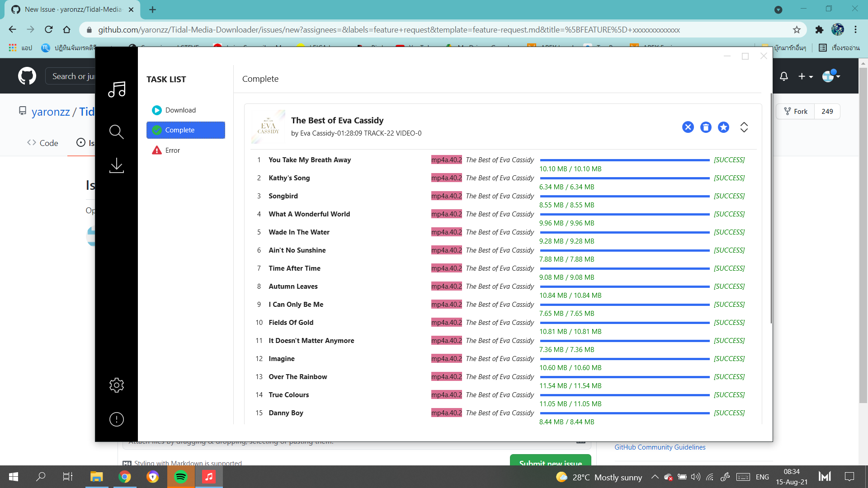
Task: Open GitHub notifications bell
Action: coord(783,76)
